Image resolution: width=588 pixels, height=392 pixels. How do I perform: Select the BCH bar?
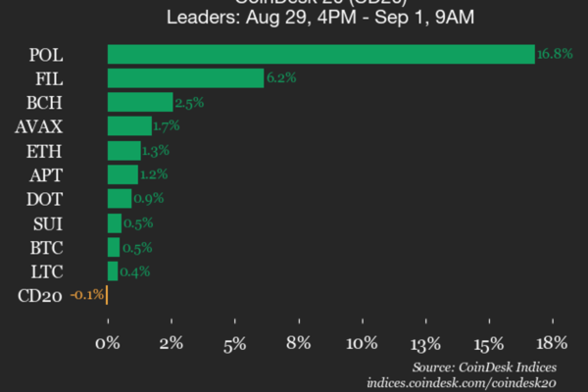pos(139,102)
